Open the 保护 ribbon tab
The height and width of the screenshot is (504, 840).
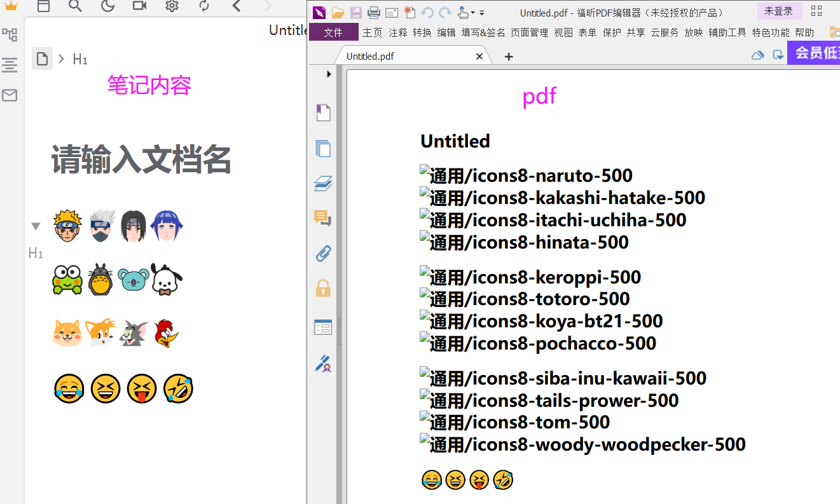612,32
